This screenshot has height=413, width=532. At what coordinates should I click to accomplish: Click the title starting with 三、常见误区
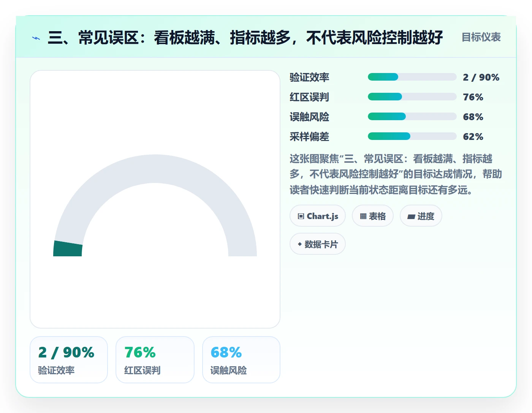point(245,38)
